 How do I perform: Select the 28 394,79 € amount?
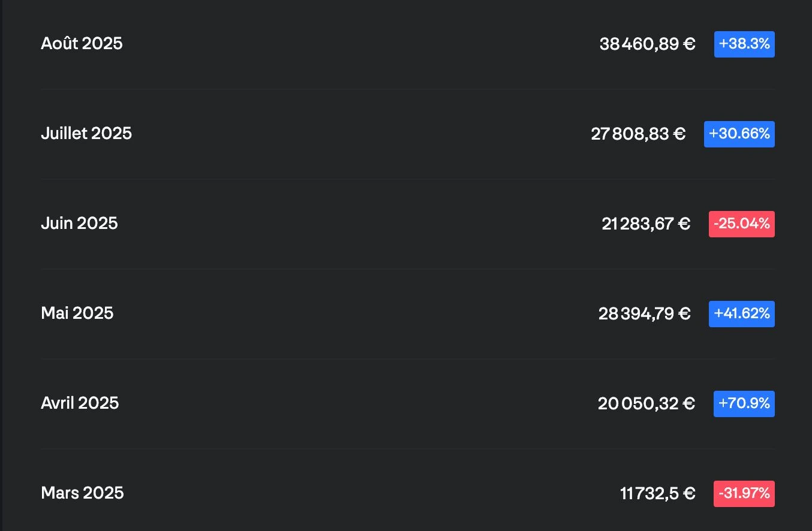[644, 314]
